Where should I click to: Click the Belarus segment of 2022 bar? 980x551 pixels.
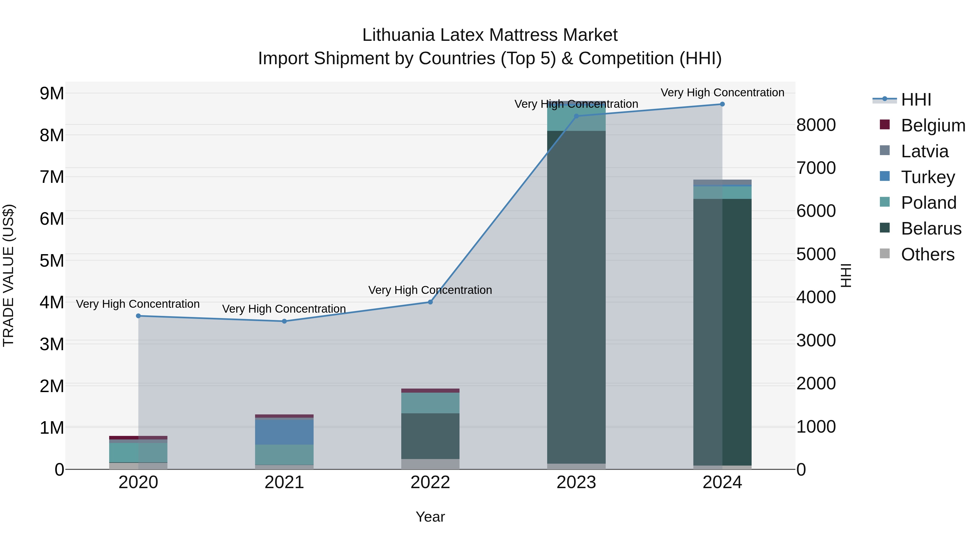click(x=430, y=436)
